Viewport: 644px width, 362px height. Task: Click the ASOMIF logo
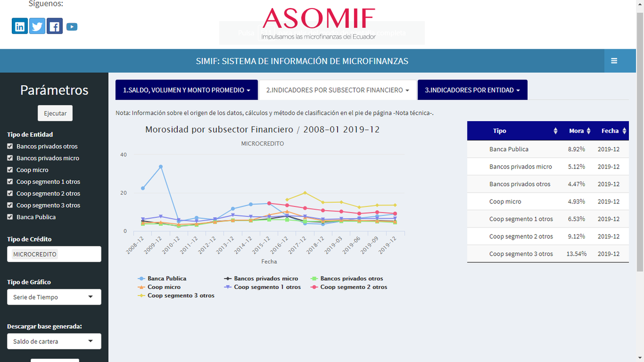click(319, 24)
